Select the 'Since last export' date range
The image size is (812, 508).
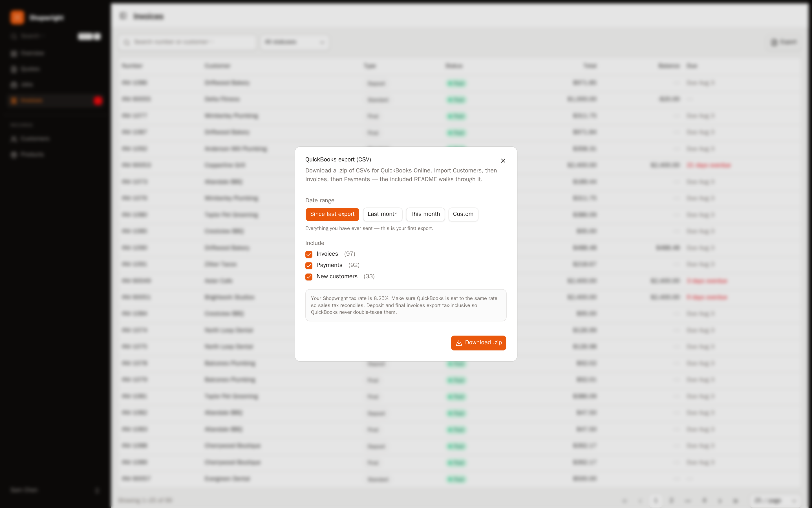332,214
